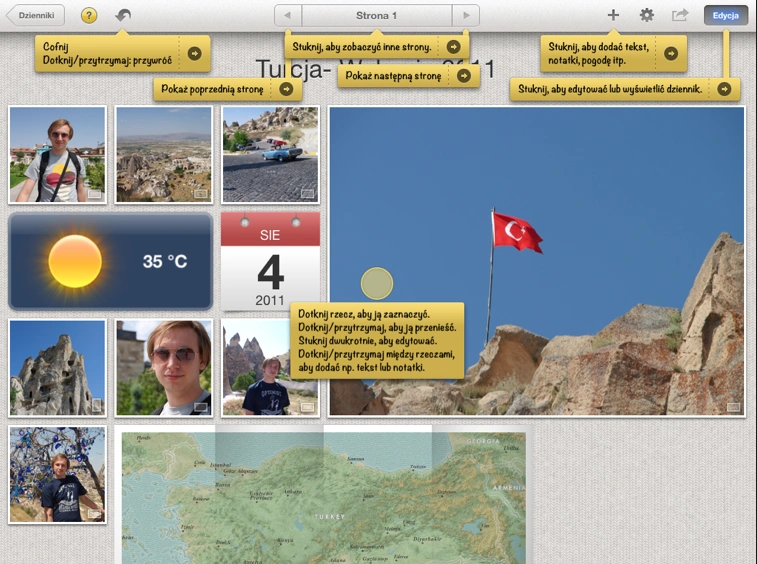Select photo of man with sunglasses and backpack
757x564 pixels.
(57, 155)
